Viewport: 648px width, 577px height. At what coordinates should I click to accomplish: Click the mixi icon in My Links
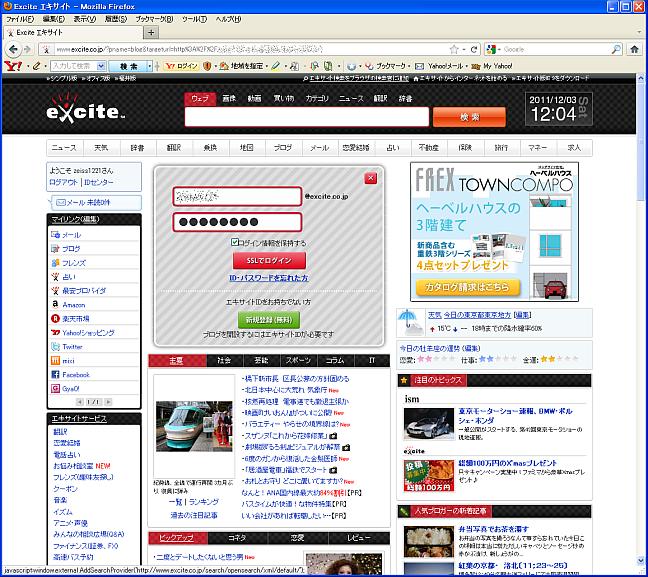[55, 361]
